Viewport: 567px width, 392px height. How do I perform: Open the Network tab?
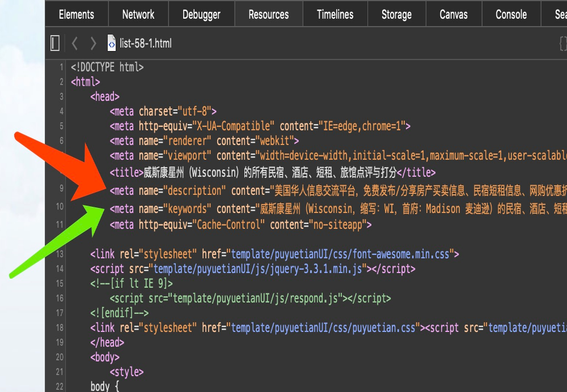pos(138,15)
